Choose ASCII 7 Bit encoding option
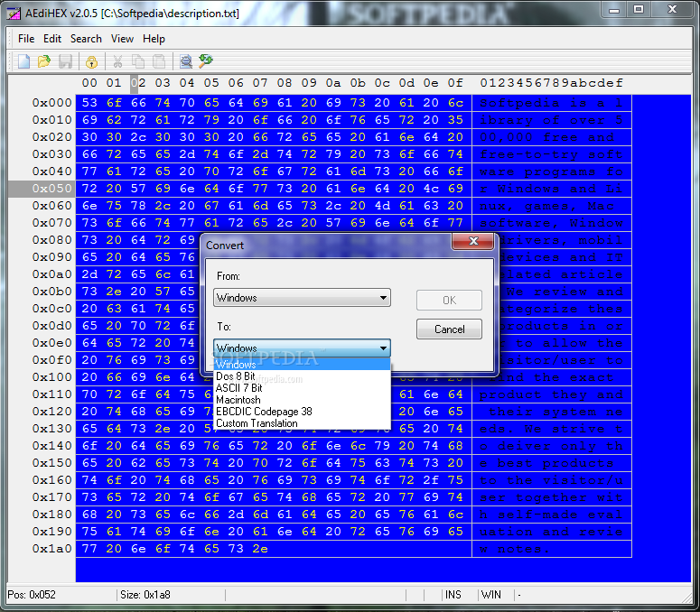The image size is (700, 612). pos(303,388)
